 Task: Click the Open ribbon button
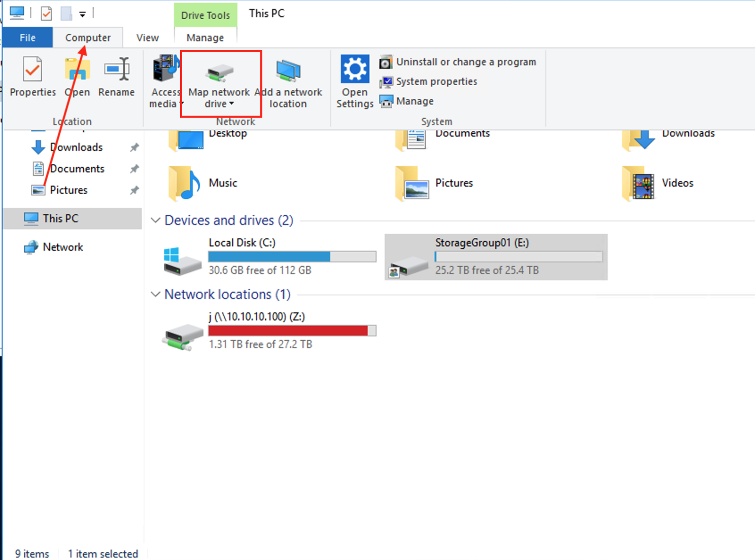(x=77, y=77)
